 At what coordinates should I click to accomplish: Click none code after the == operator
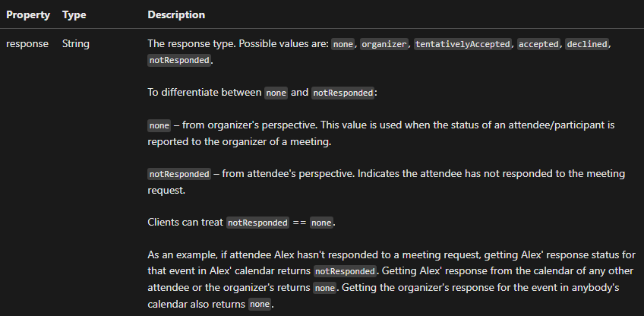click(x=321, y=223)
